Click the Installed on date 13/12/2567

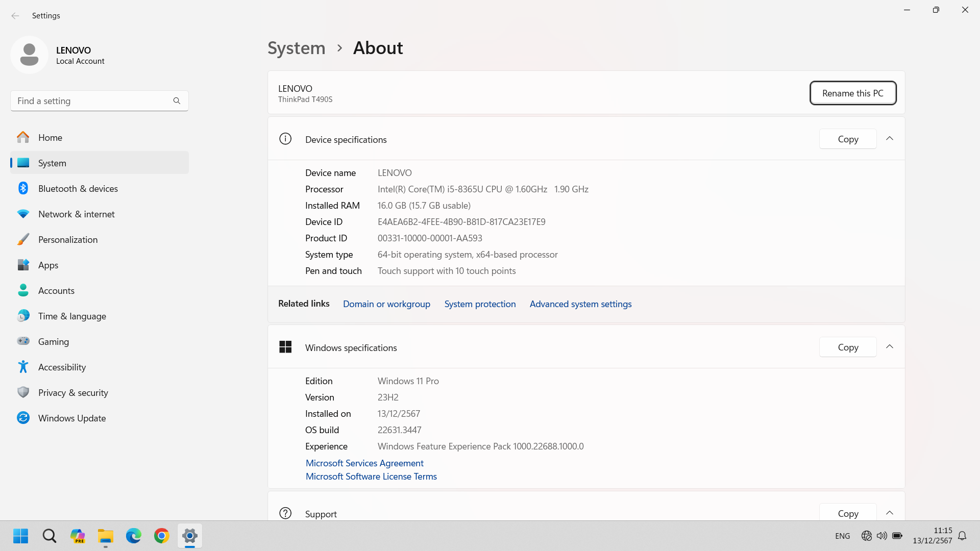click(x=399, y=414)
